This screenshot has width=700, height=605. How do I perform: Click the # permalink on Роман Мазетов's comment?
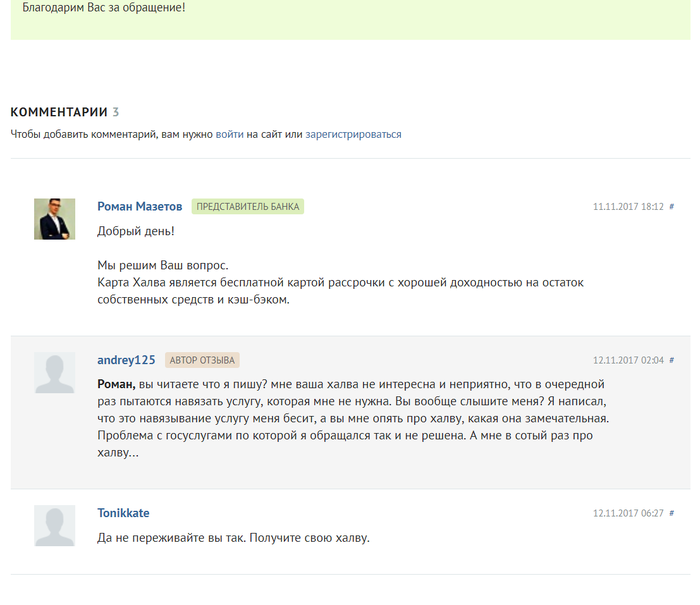[x=672, y=207]
